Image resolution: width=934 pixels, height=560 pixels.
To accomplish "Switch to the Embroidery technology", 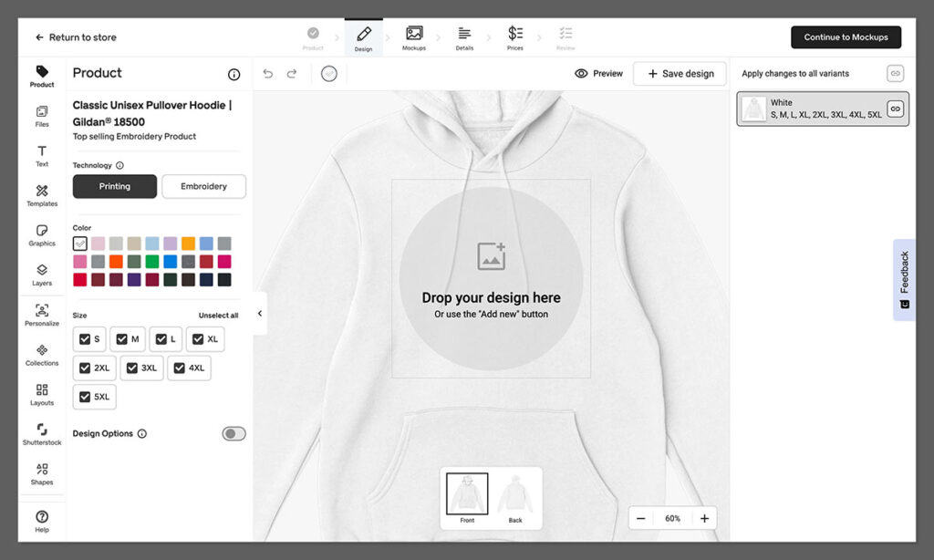I will [203, 186].
